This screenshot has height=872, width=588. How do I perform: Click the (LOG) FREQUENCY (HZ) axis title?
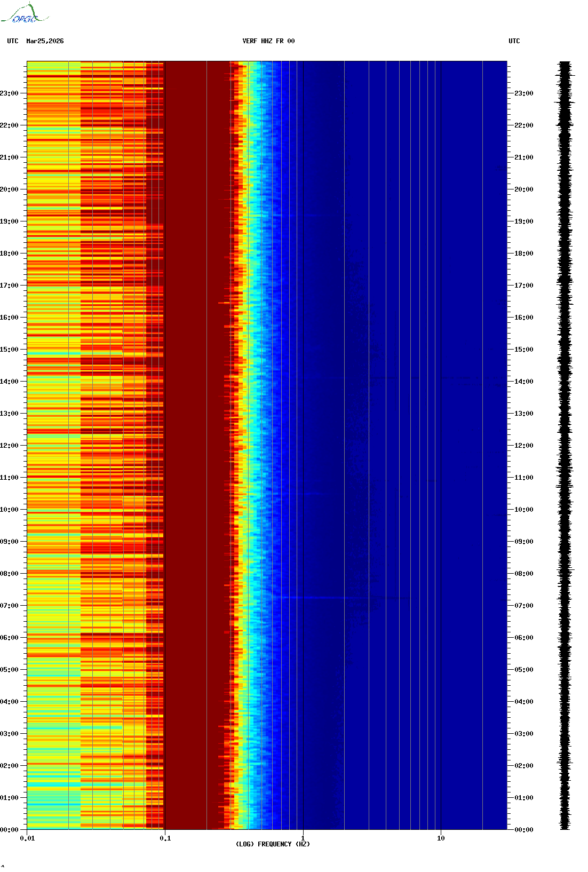pyautogui.click(x=273, y=844)
